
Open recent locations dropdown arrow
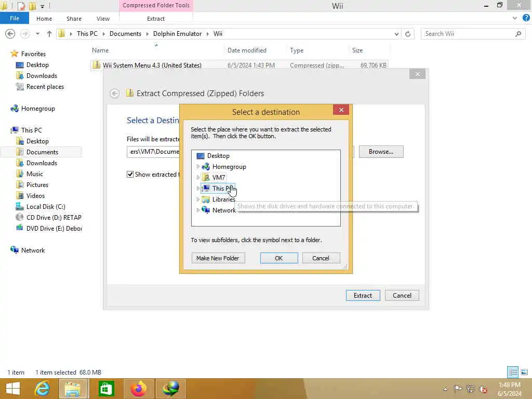coord(37,34)
